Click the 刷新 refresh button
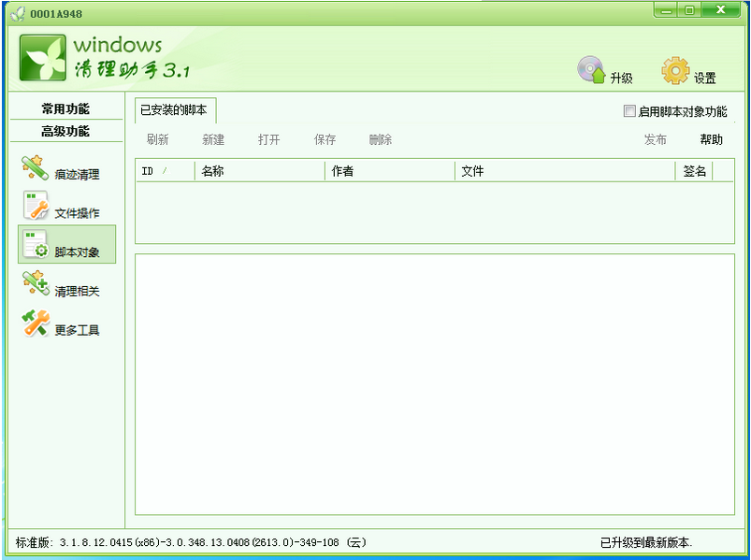Screen dimensions: 751x560 [x=157, y=139]
